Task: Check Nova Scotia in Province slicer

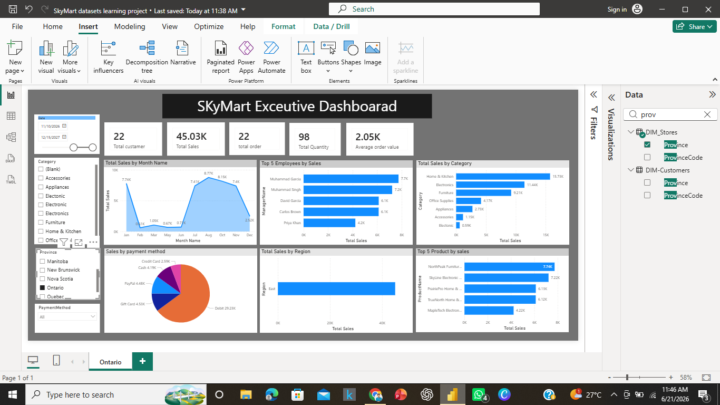Action: (42, 279)
